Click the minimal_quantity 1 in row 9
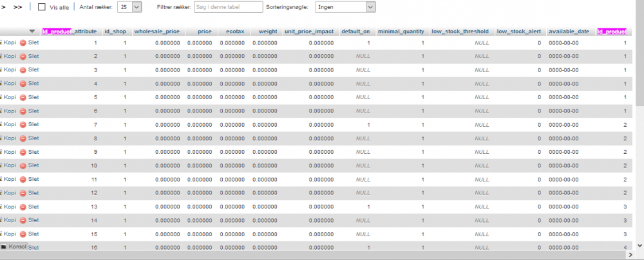The image size is (644, 260). coord(422,153)
